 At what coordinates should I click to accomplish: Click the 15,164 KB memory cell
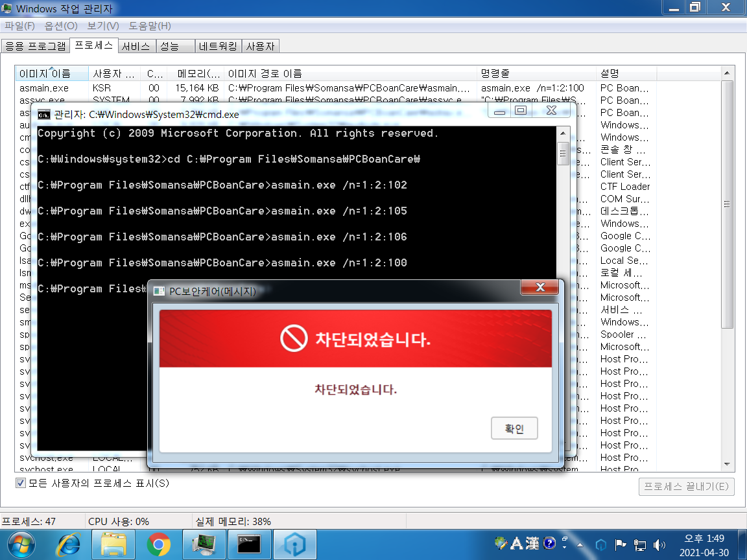(196, 88)
